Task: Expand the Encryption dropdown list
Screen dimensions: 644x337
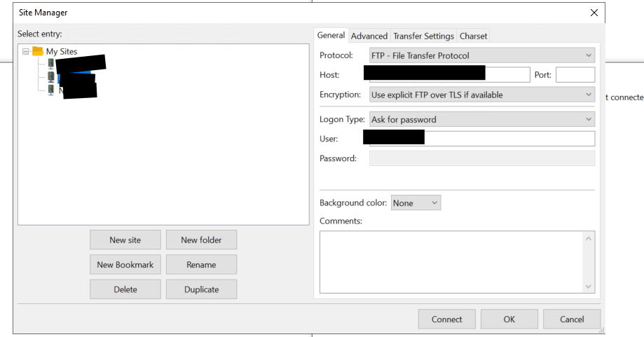Action: (481, 95)
